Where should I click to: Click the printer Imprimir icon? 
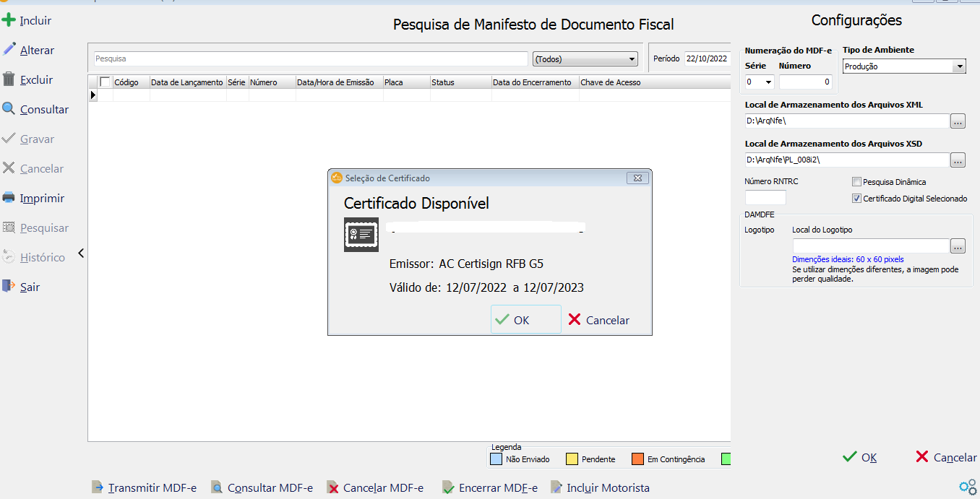[9, 198]
